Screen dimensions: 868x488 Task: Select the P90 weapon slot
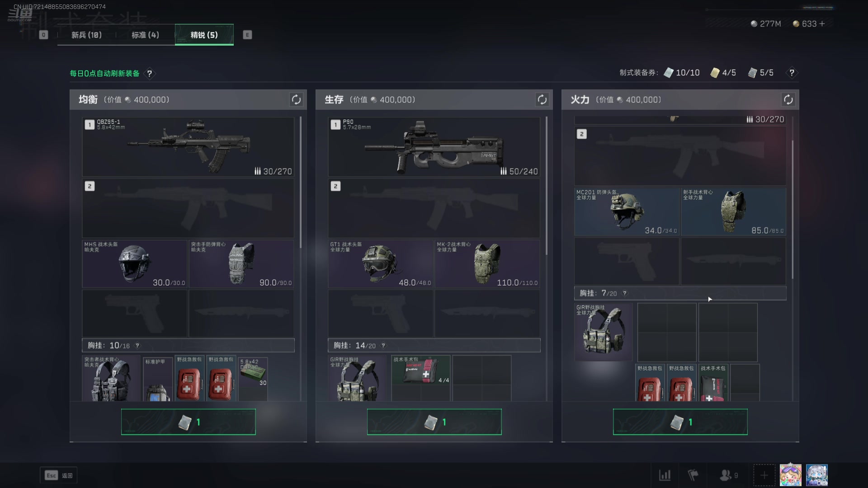[x=434, y=147]
